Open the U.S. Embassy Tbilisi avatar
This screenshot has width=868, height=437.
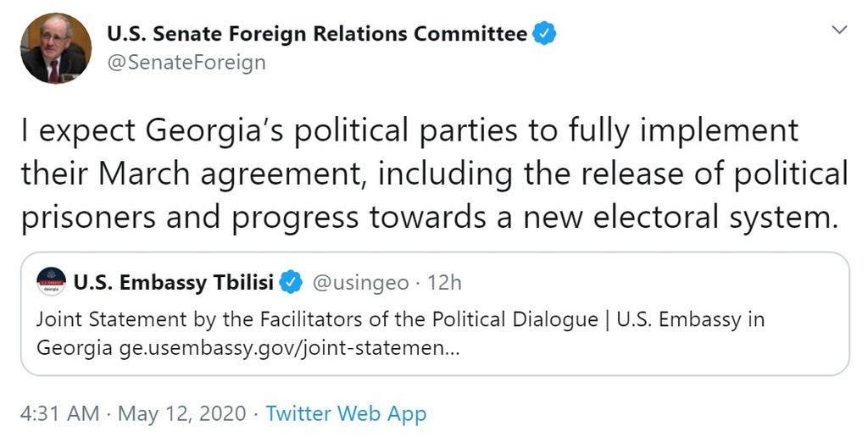pos(52,281)
